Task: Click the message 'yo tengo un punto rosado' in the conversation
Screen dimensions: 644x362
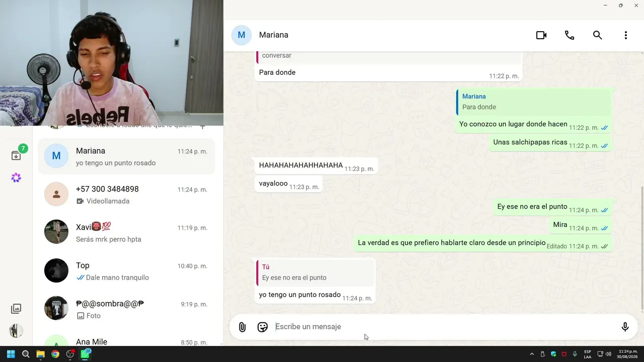Action: point(300,295)
